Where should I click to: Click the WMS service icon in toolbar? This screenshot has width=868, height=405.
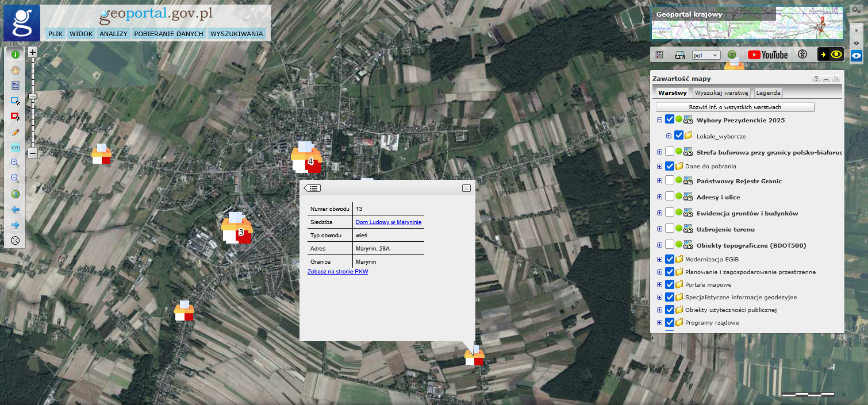click(680, 55)
